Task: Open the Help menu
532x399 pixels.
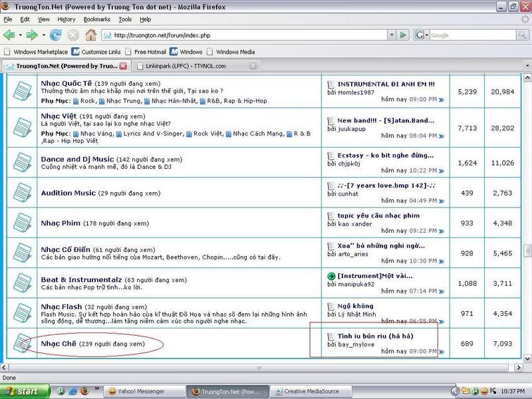Action: click(x=145, y=19)
